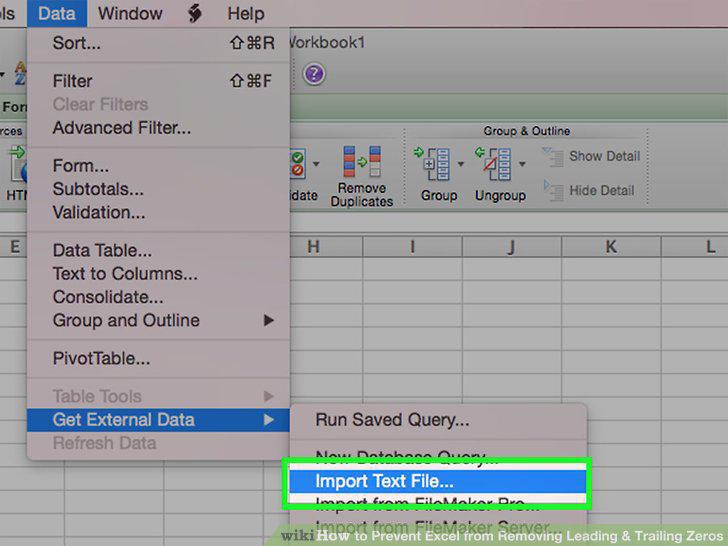Click the Ungroup icon in the ribbon
Screen dimensions: 728x546
[x=494, y=163]
